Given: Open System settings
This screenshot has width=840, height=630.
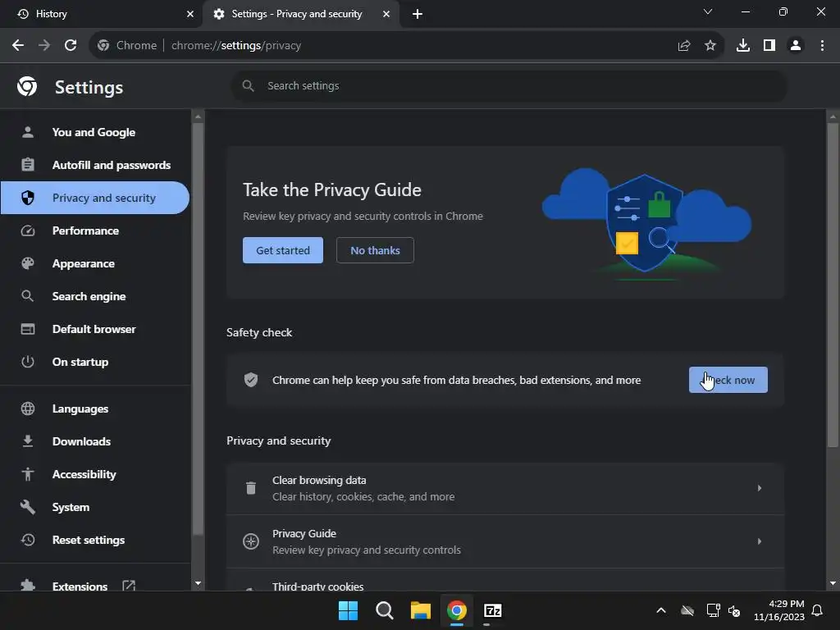Looking at the screenshot, I should click(95, 507).
